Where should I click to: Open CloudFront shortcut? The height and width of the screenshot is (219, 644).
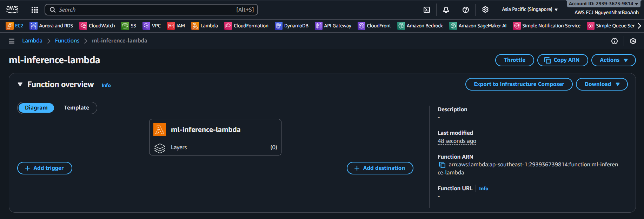(374, 26)
